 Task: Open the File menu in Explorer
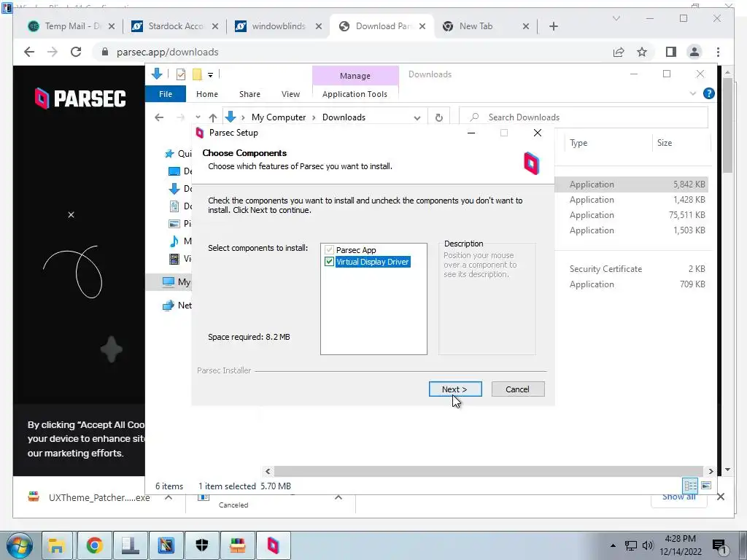coord(166,94)
